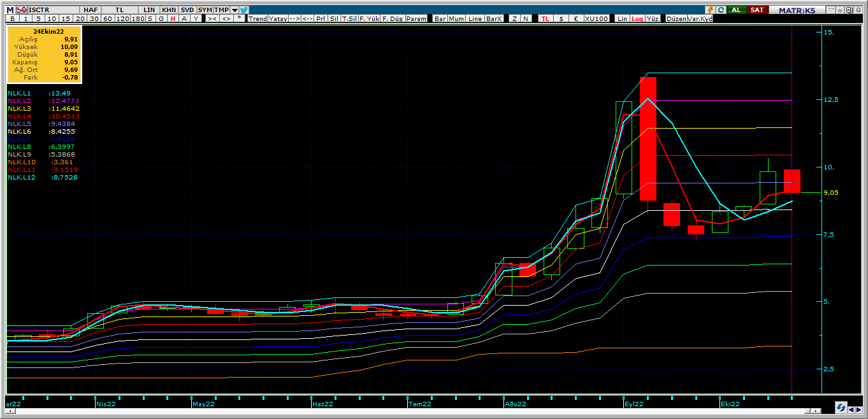Select the 1 minute period
Viewport: 868px width, 419px height.
pos(25,18)
